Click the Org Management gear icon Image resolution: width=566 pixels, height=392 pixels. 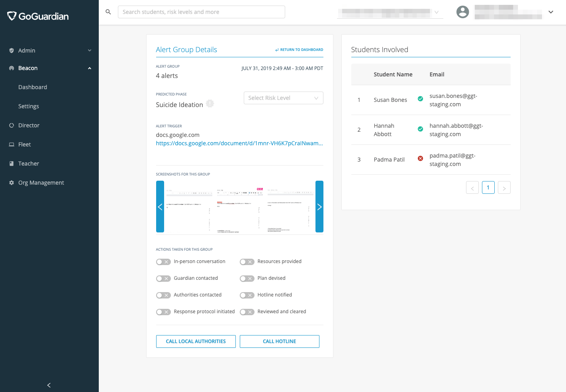pos(12,183)
